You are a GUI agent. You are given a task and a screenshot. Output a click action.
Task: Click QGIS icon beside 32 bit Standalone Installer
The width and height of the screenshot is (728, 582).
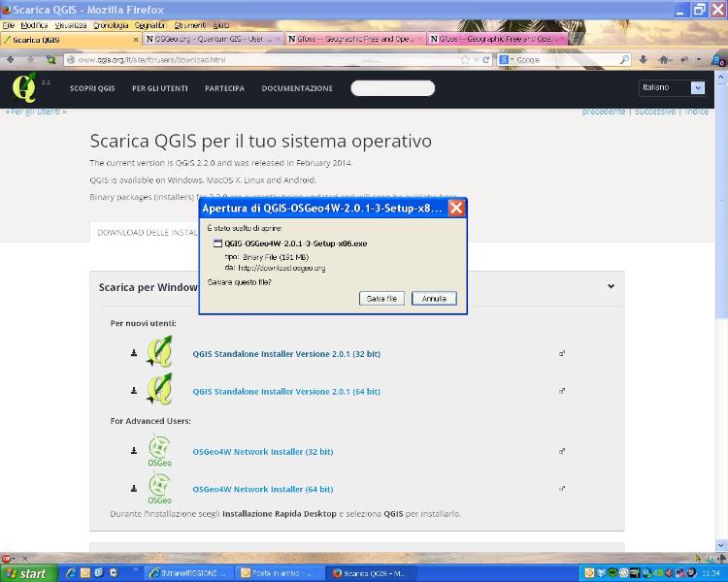coord(159,353)
